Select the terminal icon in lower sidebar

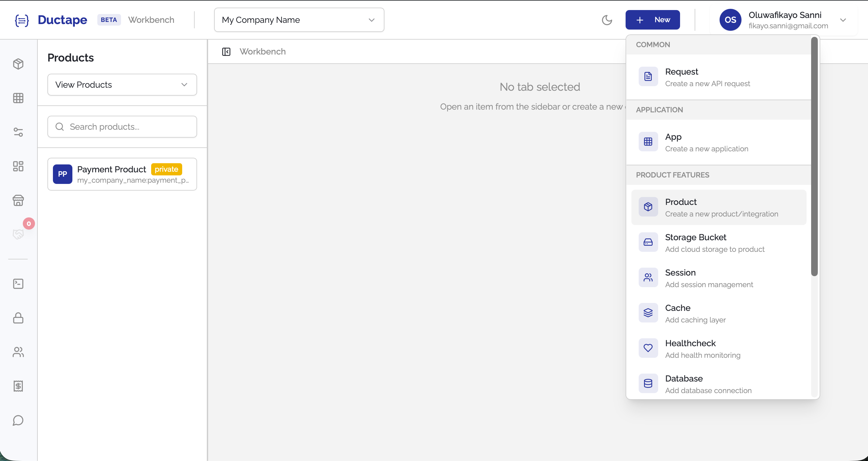(18, 284)
